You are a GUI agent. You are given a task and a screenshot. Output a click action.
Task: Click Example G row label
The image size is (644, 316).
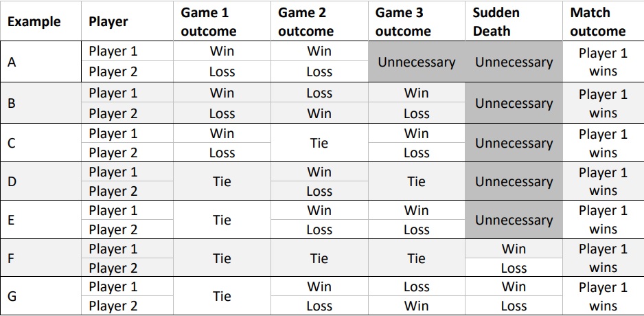pyautogui.click(x=12, y=297)
